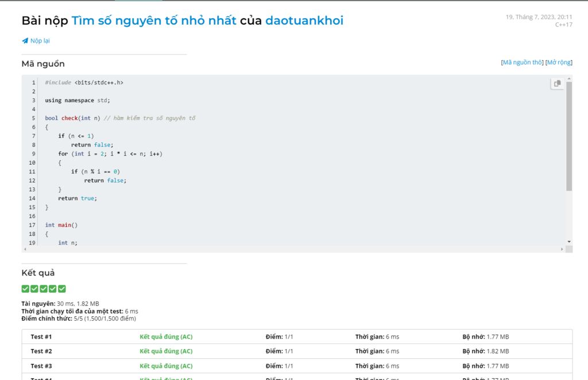Click the first green checkmark test icon

click(25, 289)
